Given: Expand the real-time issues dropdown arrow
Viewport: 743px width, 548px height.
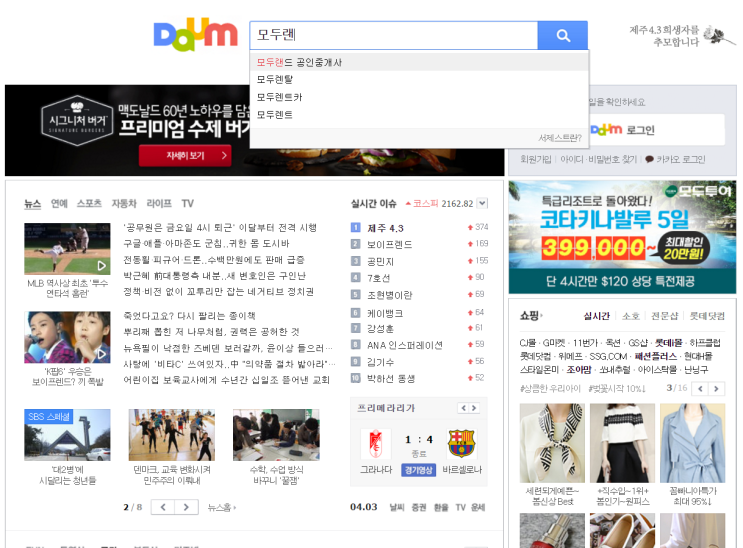Looking at the screenshot, I should tap(482, 203).
